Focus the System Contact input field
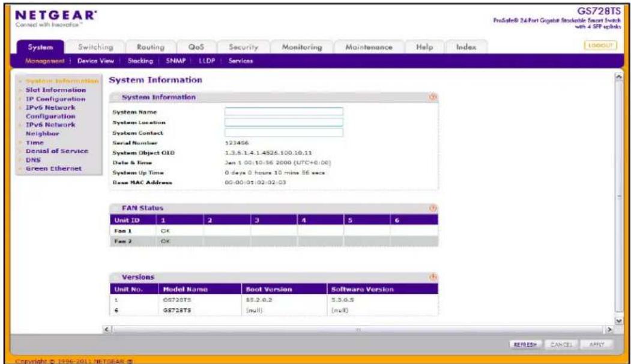This screenshot has height=364, width=631. tap(284, 133)
